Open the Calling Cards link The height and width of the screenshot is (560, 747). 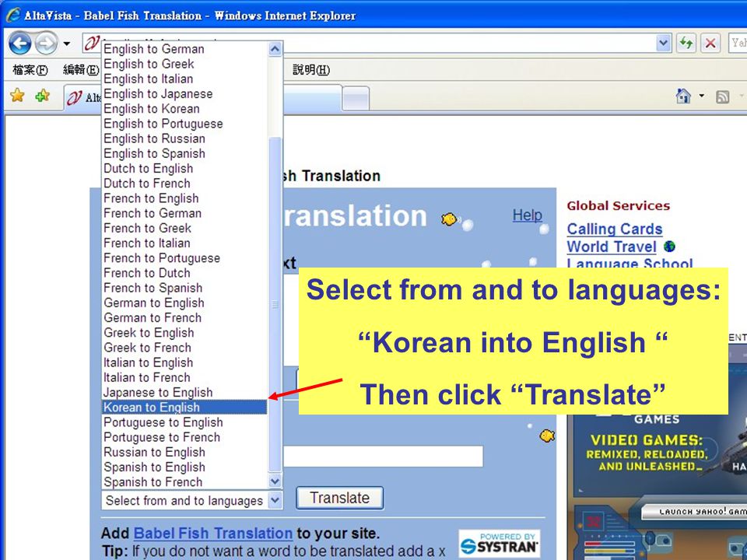click(x=615, y=229)
